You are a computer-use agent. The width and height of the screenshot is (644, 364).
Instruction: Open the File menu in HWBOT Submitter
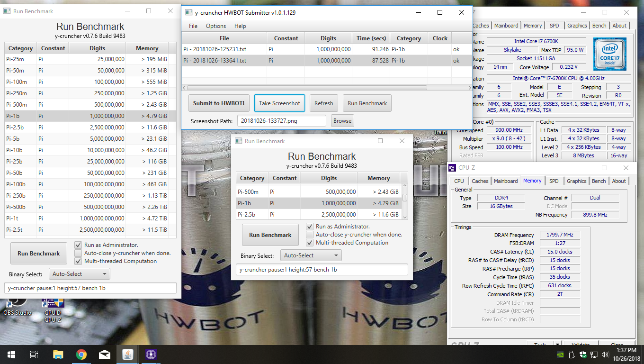(x=193, y=26)
